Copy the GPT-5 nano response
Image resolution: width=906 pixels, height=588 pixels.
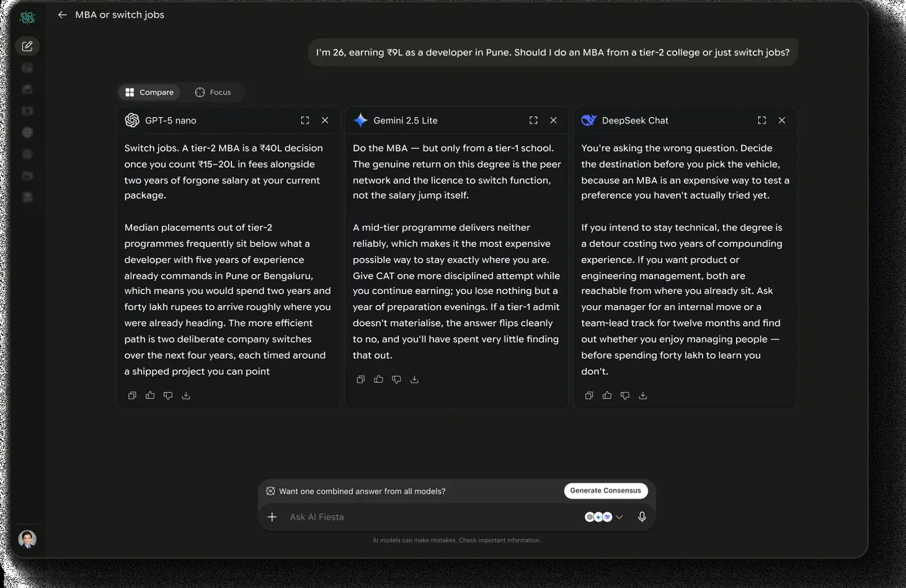(x=132, y=395)
